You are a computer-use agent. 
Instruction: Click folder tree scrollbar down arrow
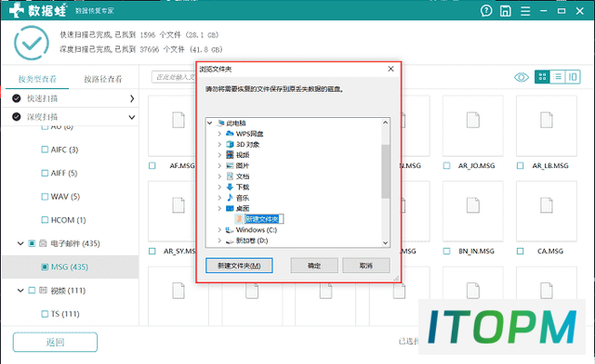(x=386, y=243)
